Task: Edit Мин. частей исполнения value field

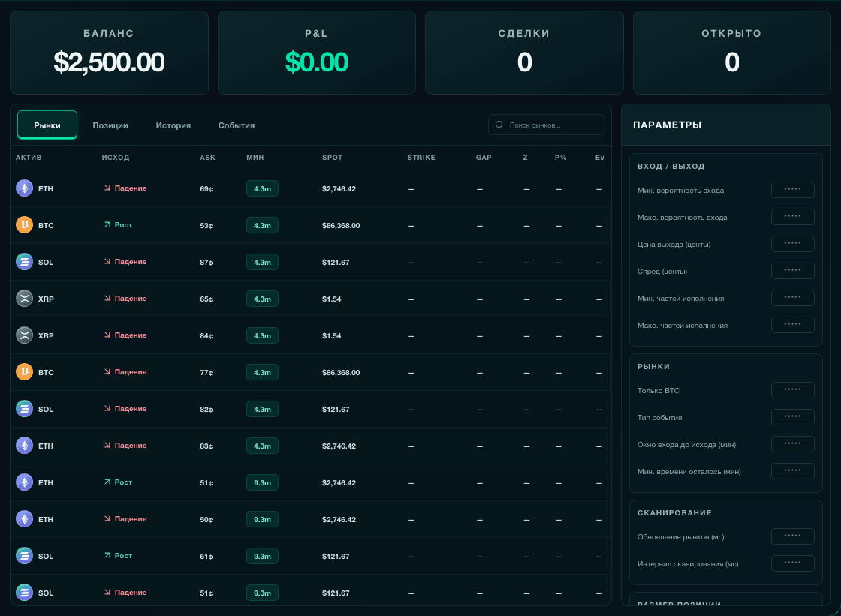Action: (793, 298)
